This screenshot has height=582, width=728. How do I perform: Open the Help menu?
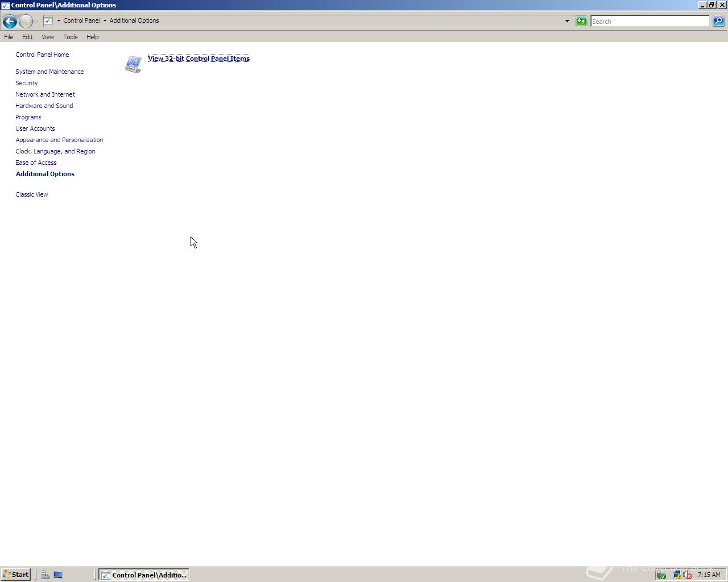click(x=92, y=37)
